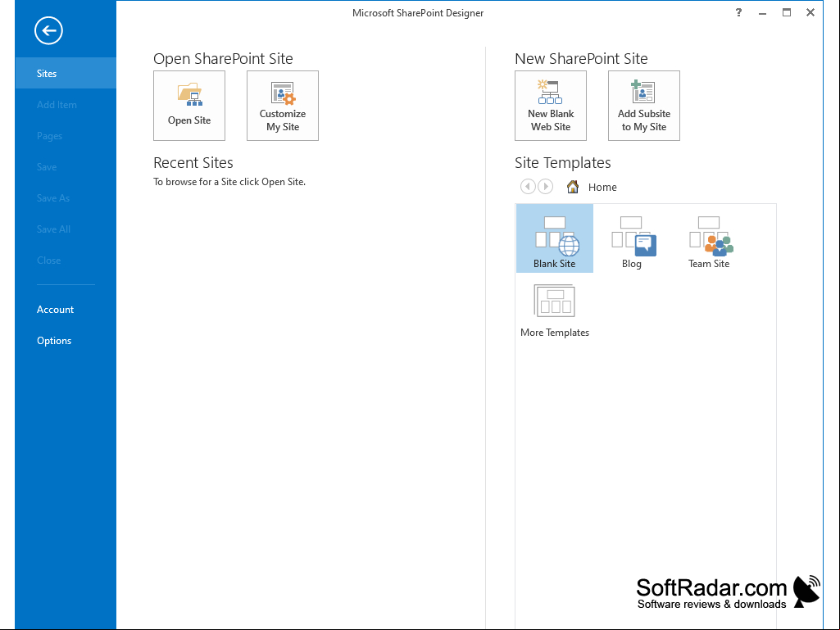Go to Home in Site Templates
The height and width of the screenshot is (630, 840).
coord(592,187)
